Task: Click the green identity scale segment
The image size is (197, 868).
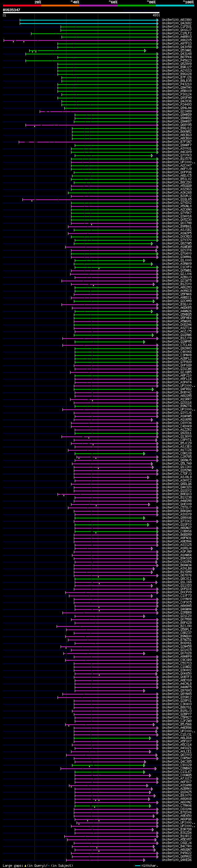Action: 137,6
